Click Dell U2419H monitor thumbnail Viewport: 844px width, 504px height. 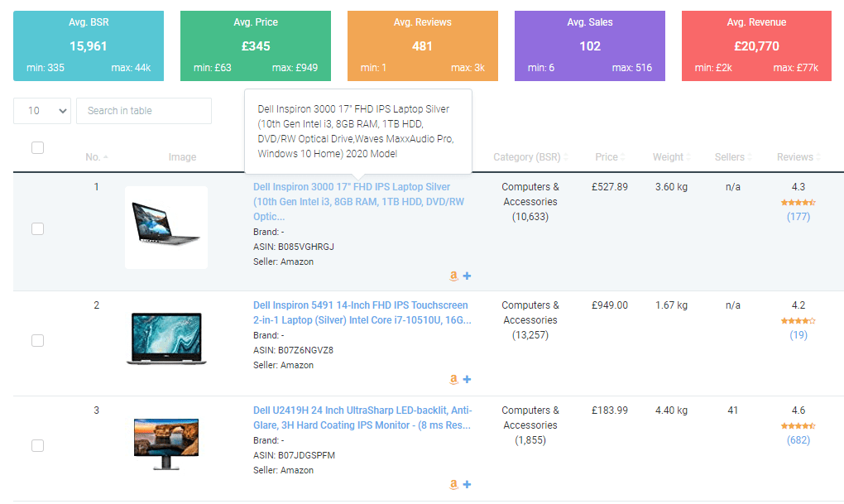[166, 444]
